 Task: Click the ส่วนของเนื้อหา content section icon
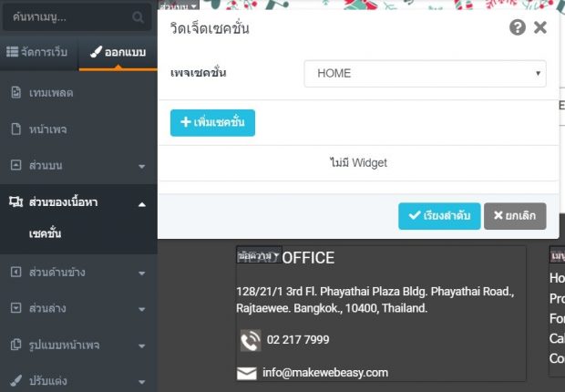[15, 202]
